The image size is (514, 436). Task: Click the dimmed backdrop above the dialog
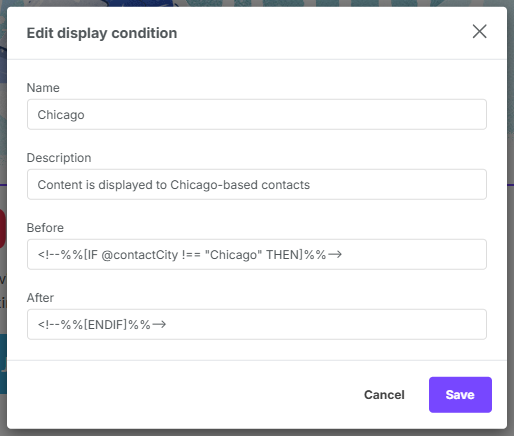[x=257, y=3]
